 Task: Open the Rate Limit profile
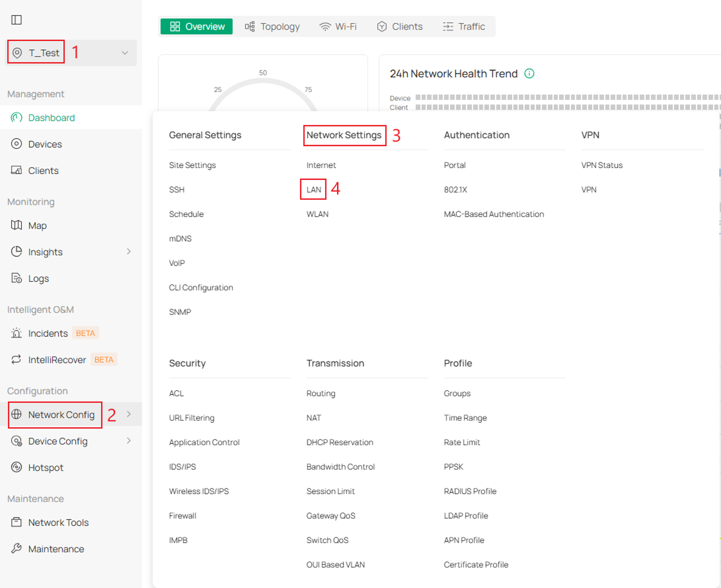pyautogui.click(x=462, y=442)
